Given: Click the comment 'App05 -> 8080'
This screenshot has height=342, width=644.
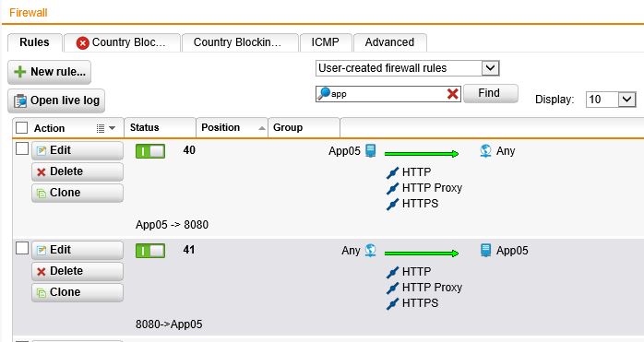Looking at the screenshot, I should 173,225.
